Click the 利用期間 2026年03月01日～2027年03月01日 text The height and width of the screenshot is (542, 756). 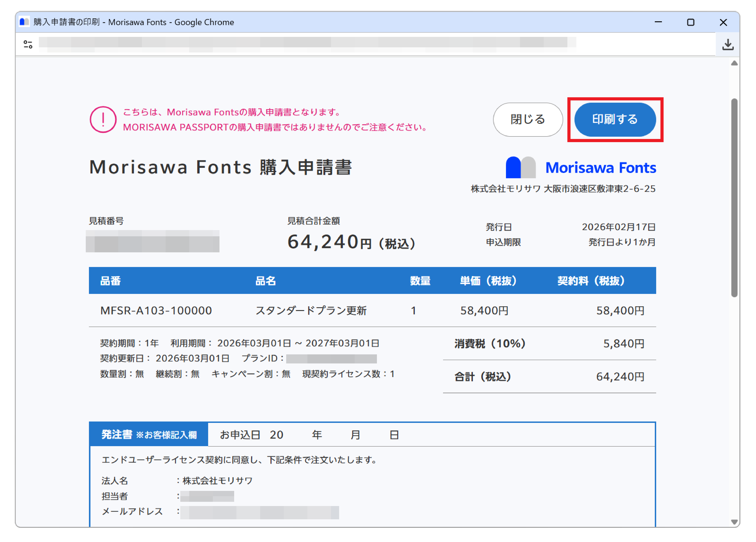pos(275,343)
